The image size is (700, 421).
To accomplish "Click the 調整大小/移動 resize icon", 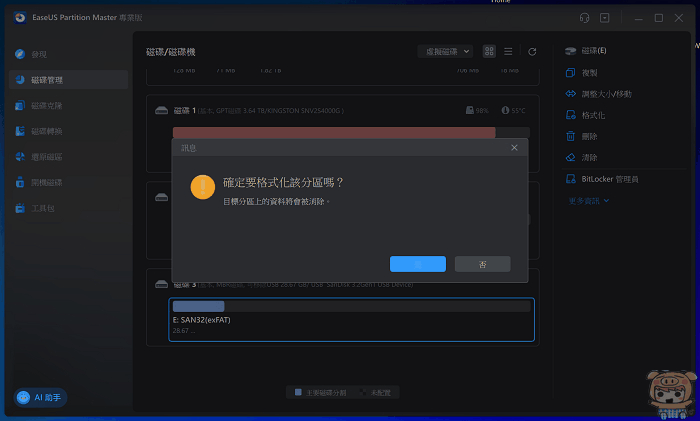I will click(570, 93).
